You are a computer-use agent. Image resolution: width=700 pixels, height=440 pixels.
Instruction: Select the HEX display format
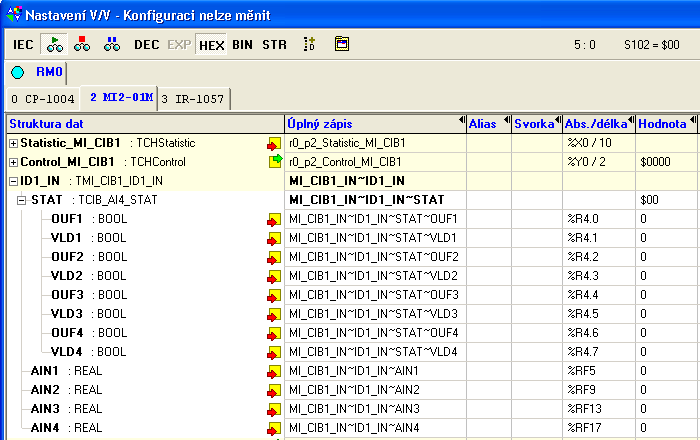(x=212, y=45)
